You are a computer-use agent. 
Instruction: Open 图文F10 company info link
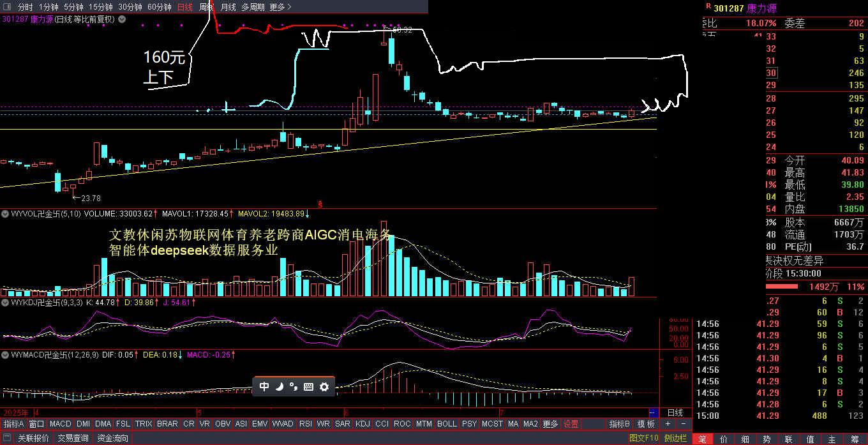644,439
